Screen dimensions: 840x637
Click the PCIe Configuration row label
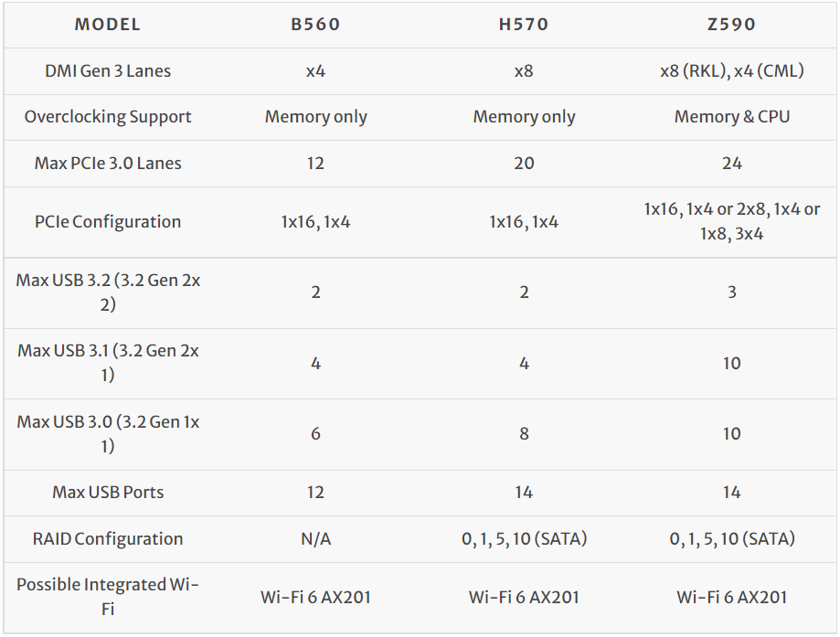pos(108,221)
